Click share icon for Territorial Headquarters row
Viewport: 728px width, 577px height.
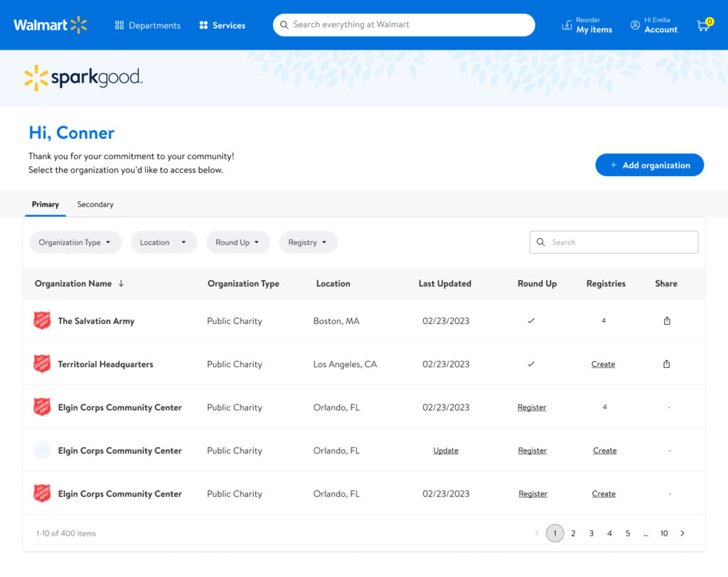667,365
